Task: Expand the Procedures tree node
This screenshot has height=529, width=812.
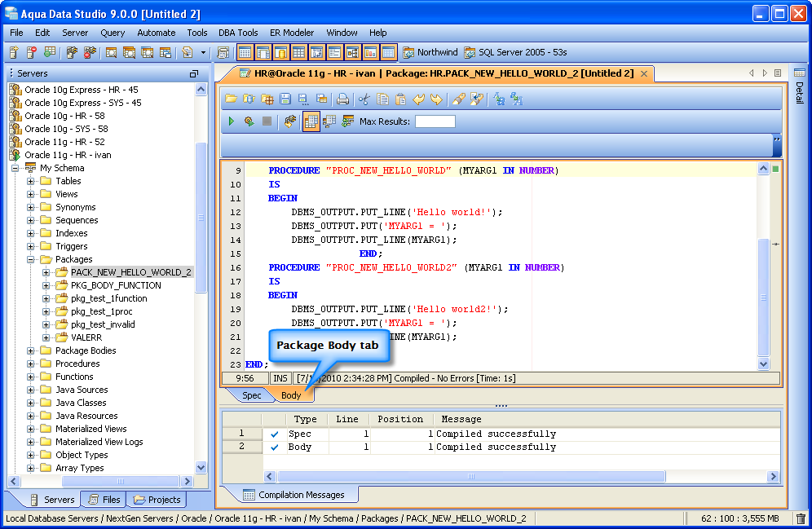Action: (x=31, y=364)
